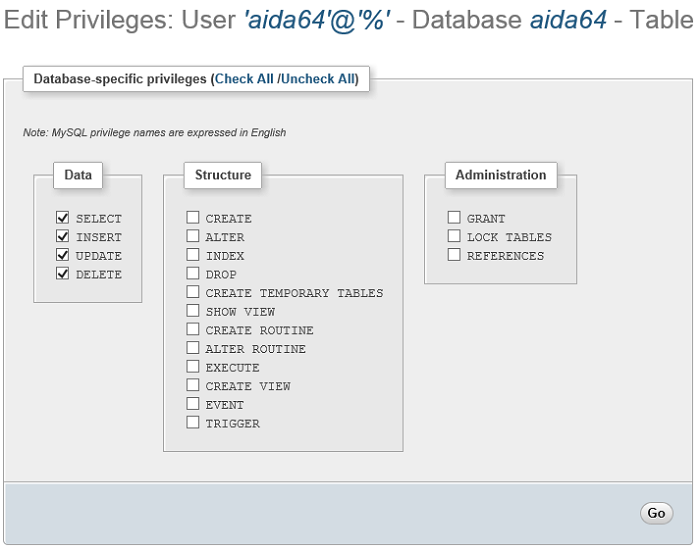Enable the DROP privilege
This screenshot has width=700, height=551.
tap(193, 274)
